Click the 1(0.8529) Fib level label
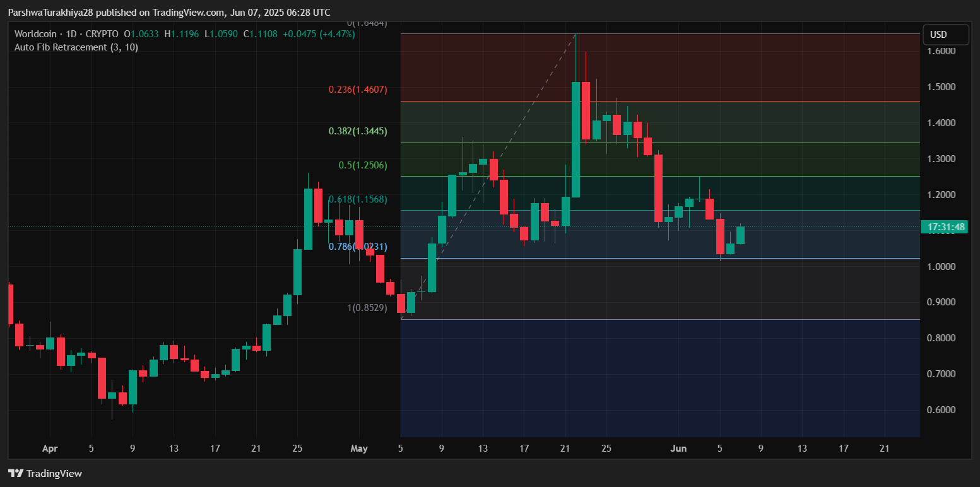The image size is (980, 487). [367, 308]
